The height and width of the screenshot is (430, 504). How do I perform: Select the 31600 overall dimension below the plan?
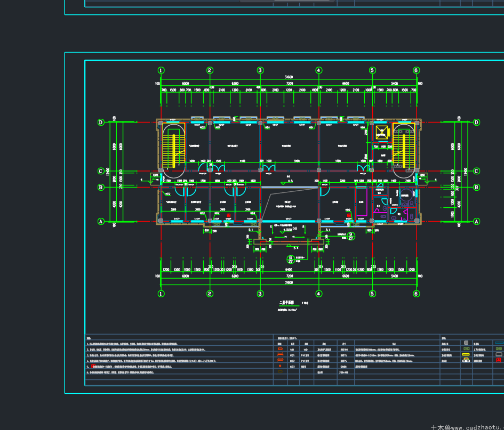289,282
